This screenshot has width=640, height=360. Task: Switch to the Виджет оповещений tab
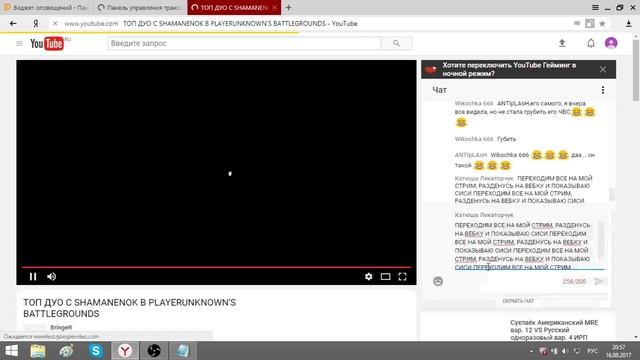click(47, 7)
